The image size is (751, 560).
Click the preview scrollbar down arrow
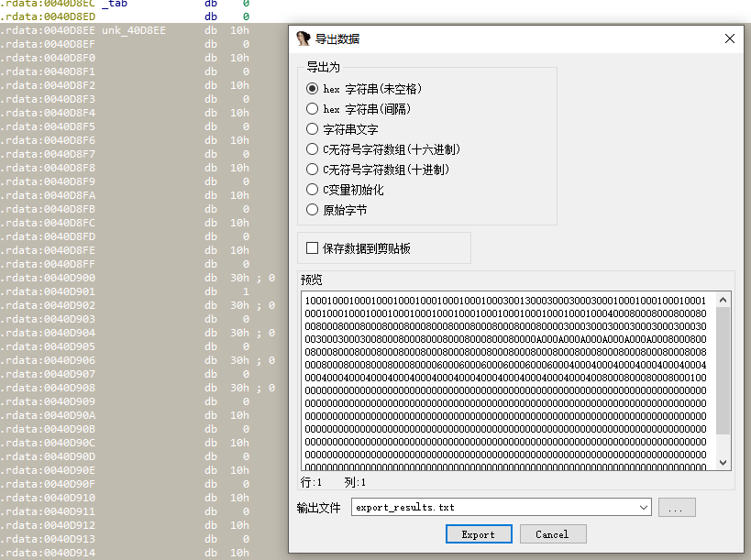point(723,463)
